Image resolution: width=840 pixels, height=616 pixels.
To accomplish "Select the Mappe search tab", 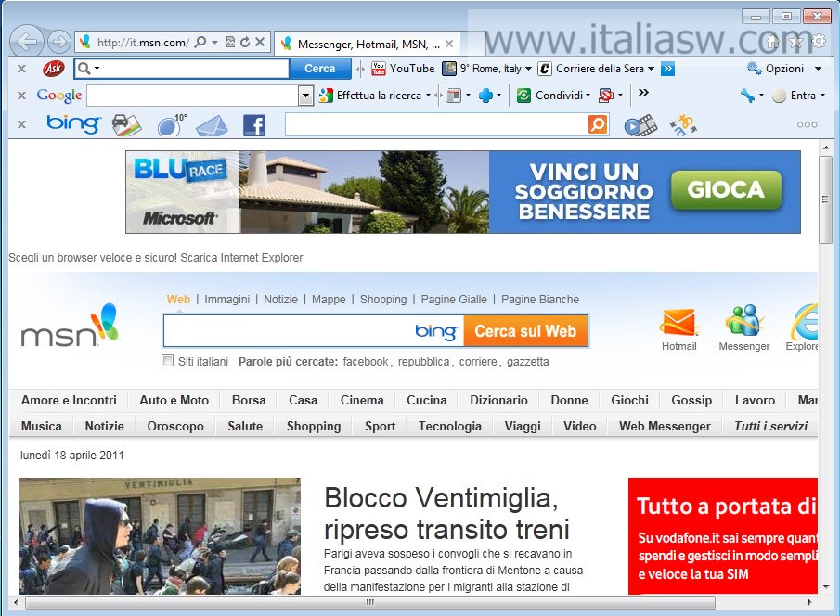I will click(x=329, y=300).
